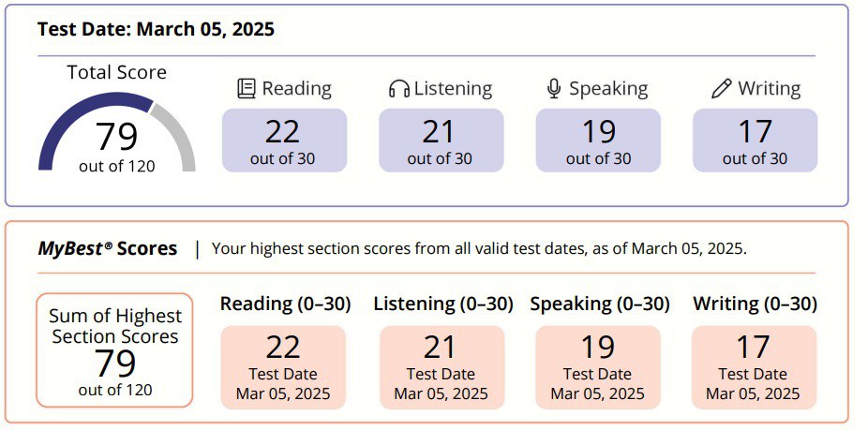The height and width of the screenshot is (430, 868).
Task: Click the MyBest Reading 22 score card
Action: [x=283, y=367]
